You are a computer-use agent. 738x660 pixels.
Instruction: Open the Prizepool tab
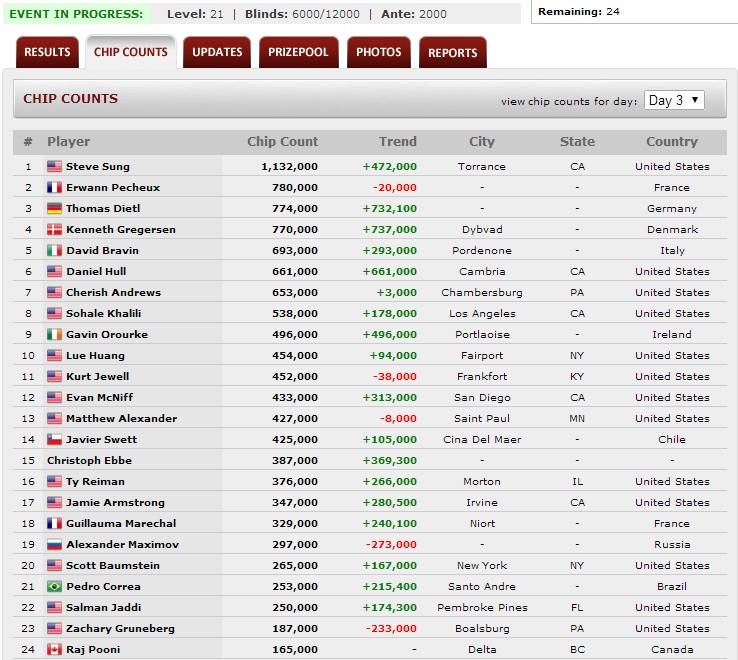[298, 53]
